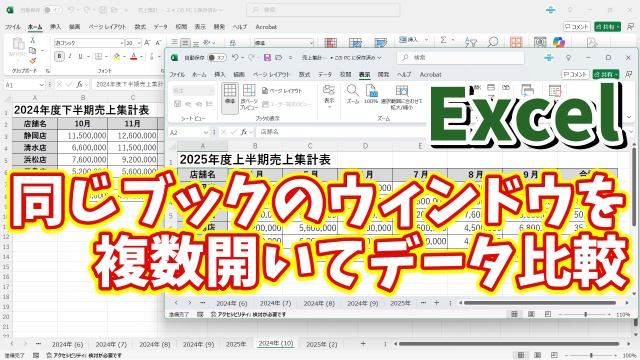Viewport: 640px width, 360px height.
Task: Open font size dropdown showing 20
Action: click(x=139, y=43)
